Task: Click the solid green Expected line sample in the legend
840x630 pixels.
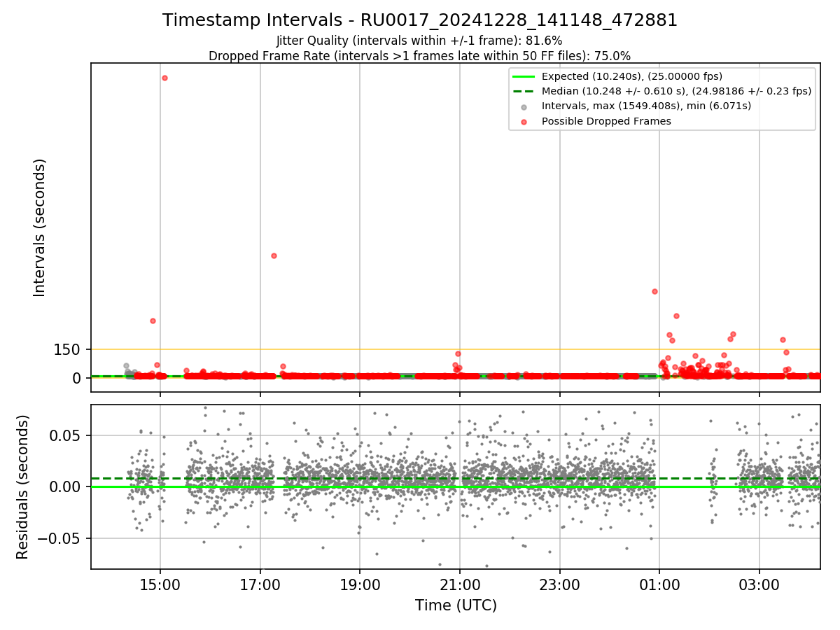Action: pyautogui.click(x=524, y=76)
